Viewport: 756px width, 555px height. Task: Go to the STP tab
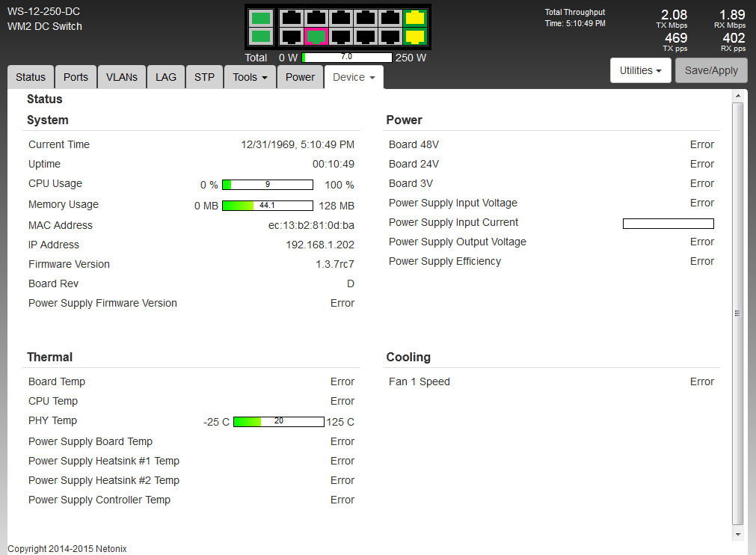pos(204,77)
